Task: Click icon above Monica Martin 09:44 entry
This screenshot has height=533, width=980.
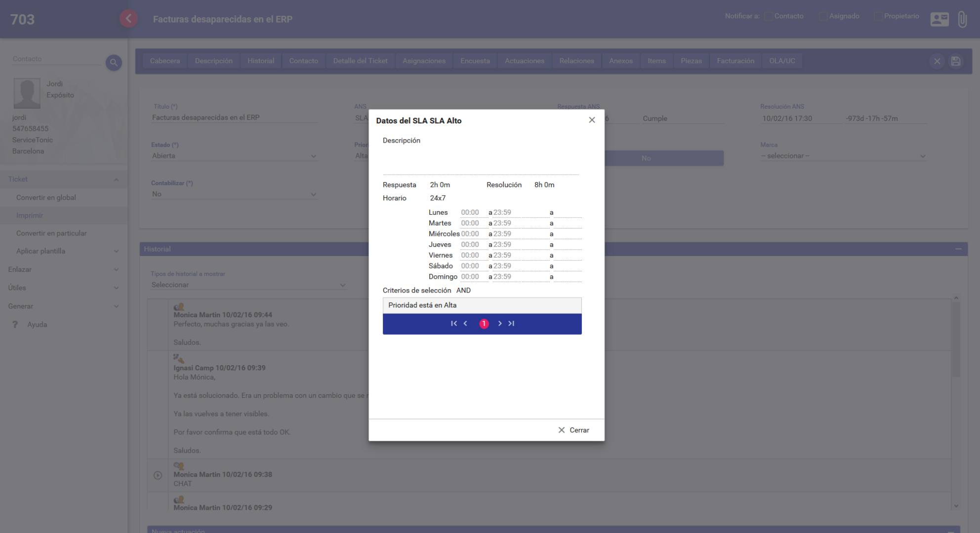Action: (179, 307)
